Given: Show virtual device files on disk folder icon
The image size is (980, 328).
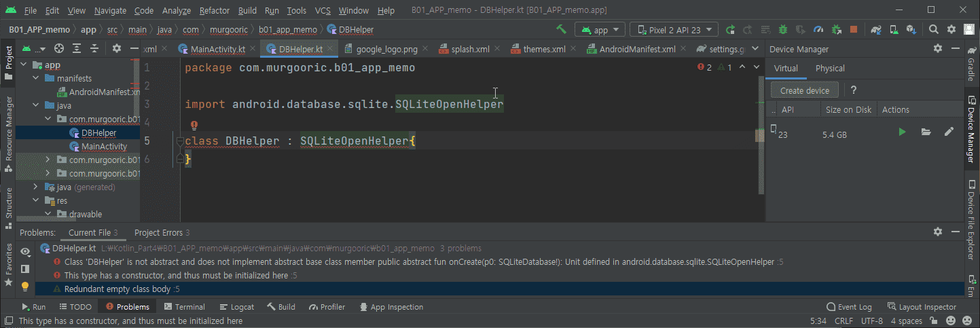Looking at the screenshot, I should click(x=926, y=132).
